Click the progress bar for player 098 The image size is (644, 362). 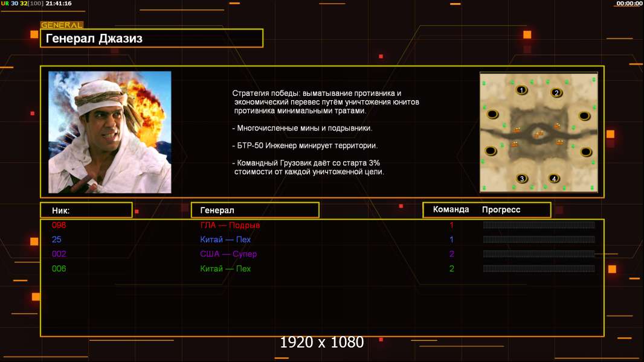[539, 224]
